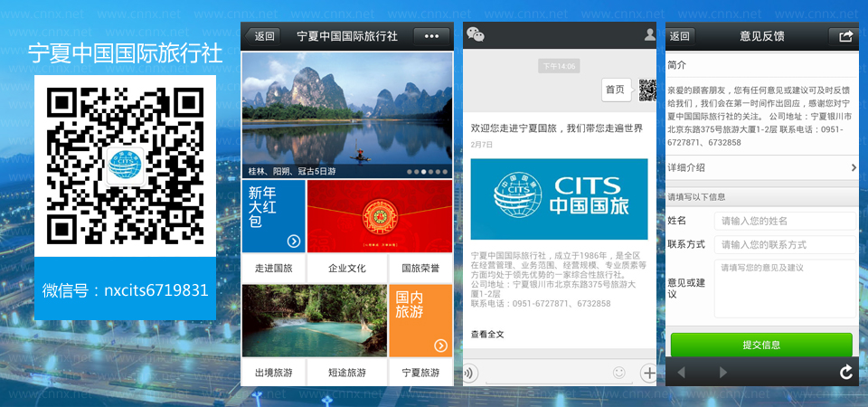Click the 简介 heading
Screen dimensions: 868x407
(677, 65)
